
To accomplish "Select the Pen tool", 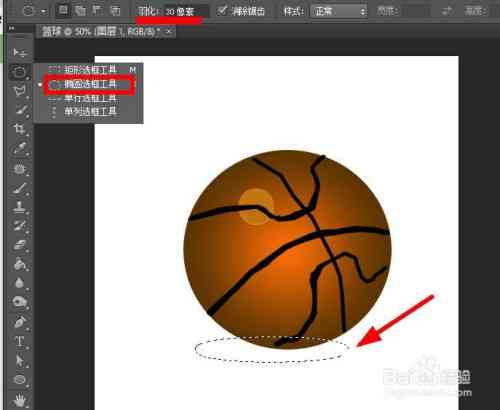I will tap(20, 322).
